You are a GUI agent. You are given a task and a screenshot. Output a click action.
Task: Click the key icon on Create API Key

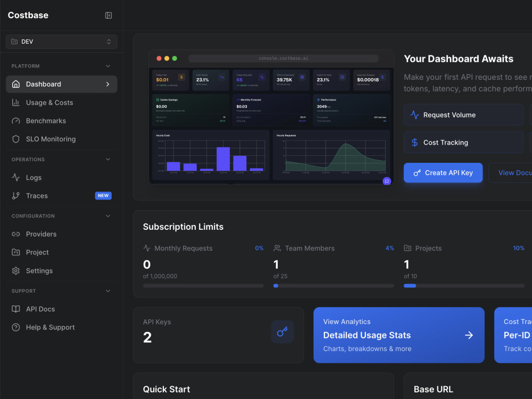[x=417, y=173]
